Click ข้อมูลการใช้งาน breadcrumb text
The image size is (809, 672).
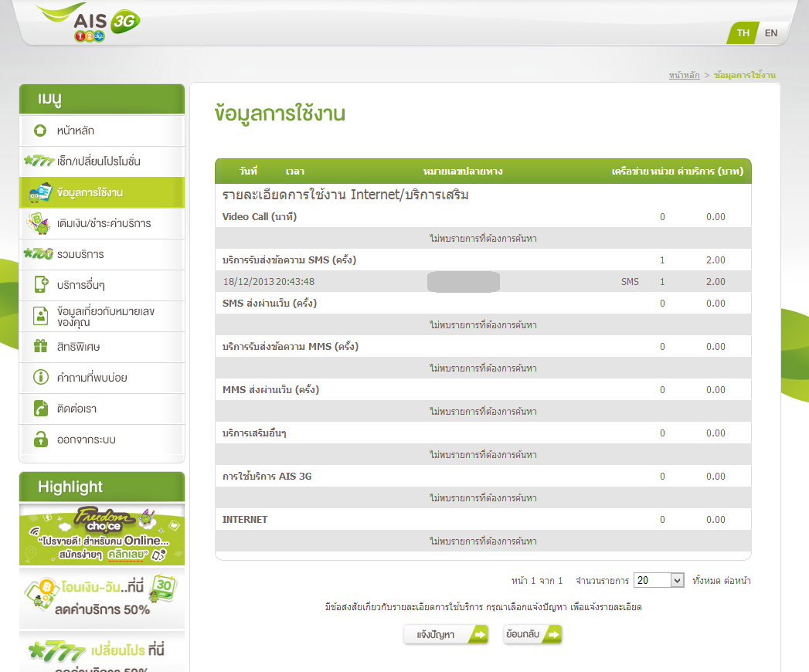pos(745,75)
